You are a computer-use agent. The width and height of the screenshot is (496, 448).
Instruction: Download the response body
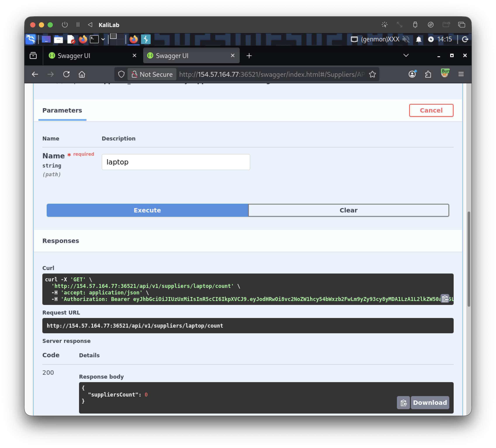pyautogui.click(x=430, y=403)
